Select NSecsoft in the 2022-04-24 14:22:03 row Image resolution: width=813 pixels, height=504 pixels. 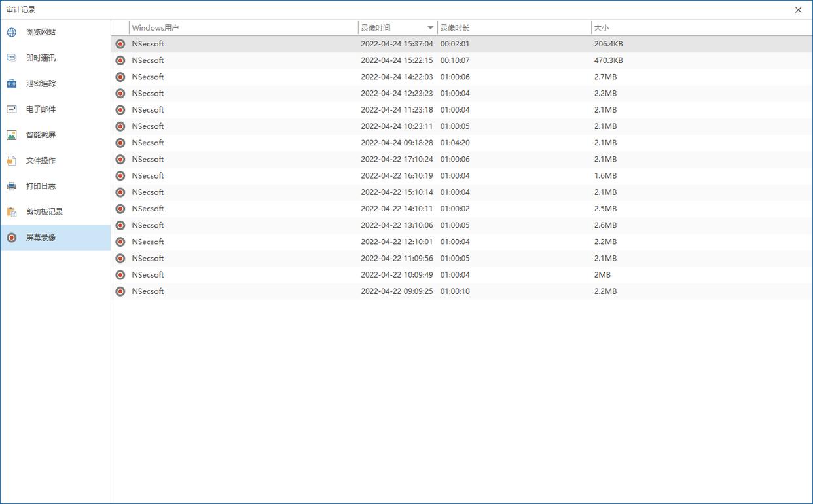148,77
